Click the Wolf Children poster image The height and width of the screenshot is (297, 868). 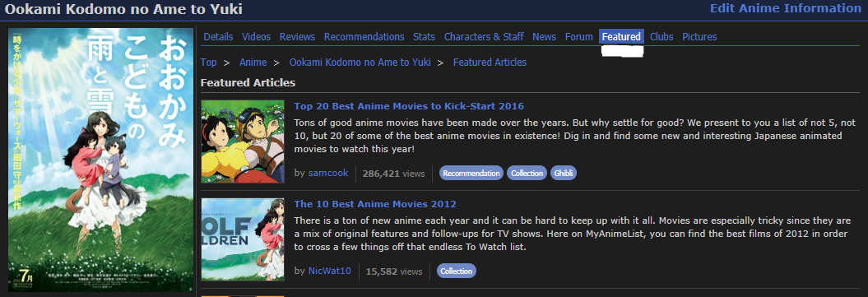coord(100,160)
